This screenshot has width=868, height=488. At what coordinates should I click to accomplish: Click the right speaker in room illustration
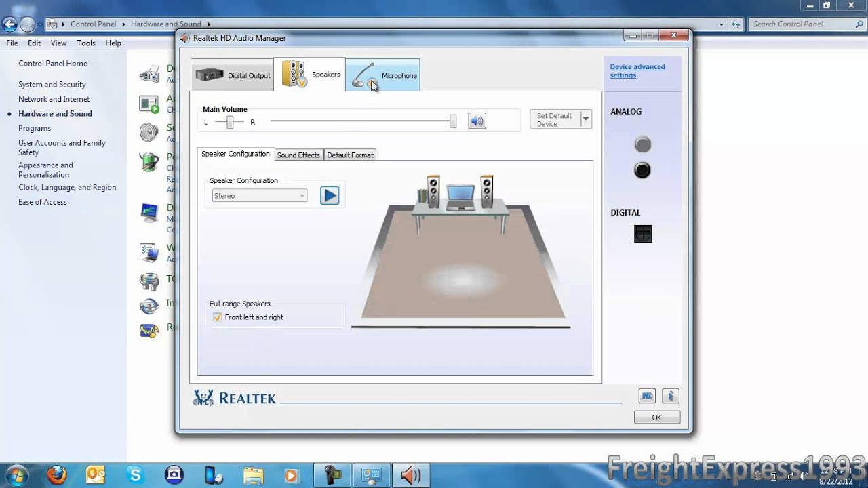point(486,191)
